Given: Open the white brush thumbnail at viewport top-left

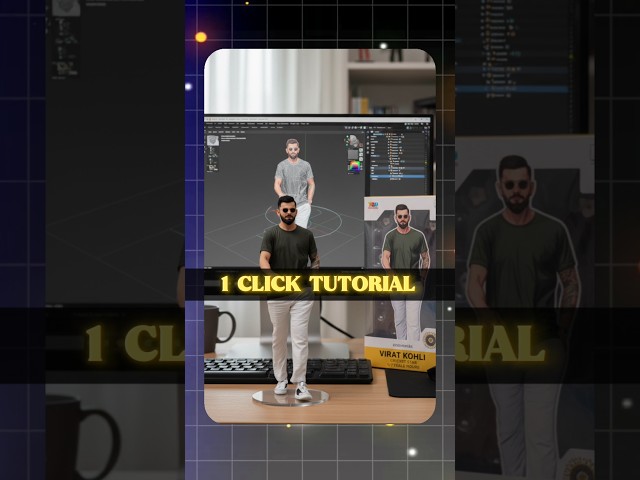Looking at the screenshot, I should (213, 141).
